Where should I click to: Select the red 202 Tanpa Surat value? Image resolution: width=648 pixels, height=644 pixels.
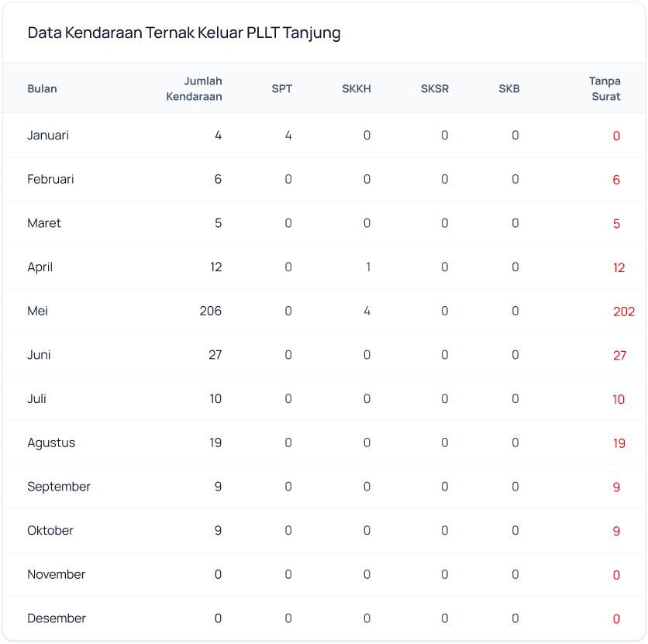click(623, 312)
